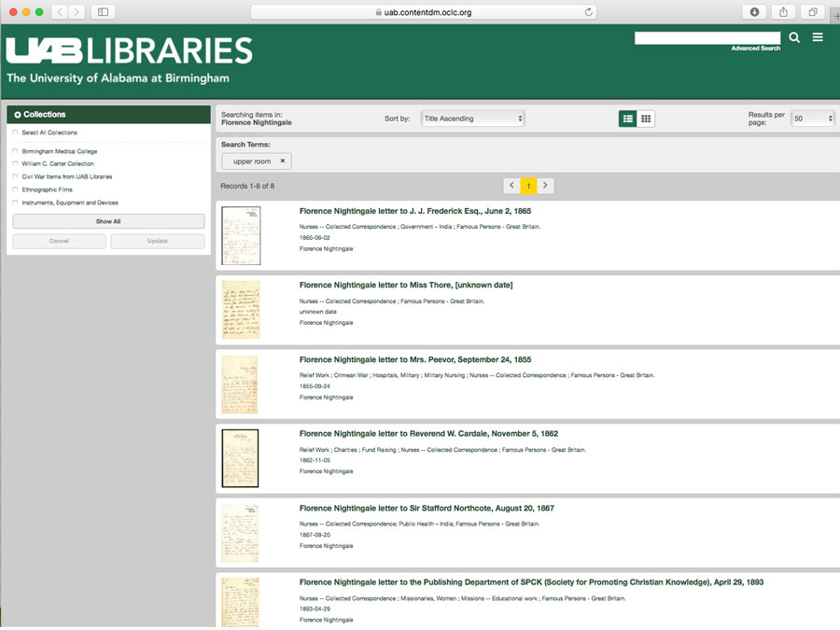Screen dimensions: 840x630
Task: Select page 1 in pagination
Action: pos(528,186)
